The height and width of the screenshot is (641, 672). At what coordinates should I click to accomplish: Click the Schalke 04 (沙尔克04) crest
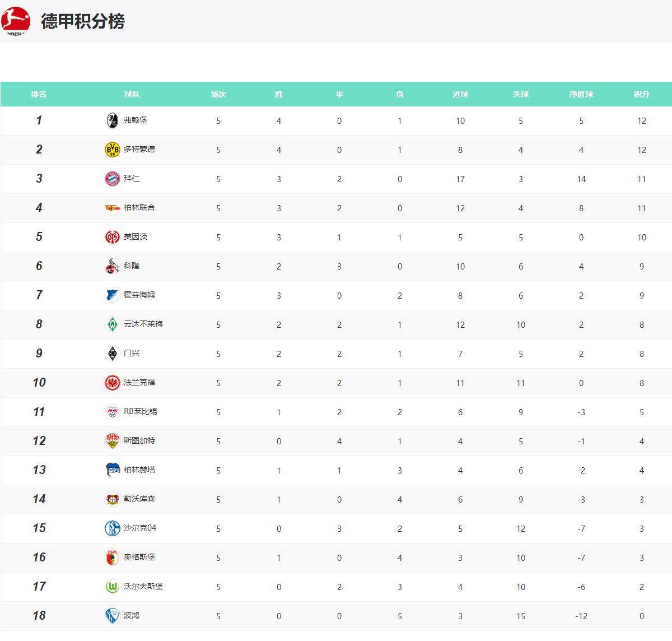(113, 528)
